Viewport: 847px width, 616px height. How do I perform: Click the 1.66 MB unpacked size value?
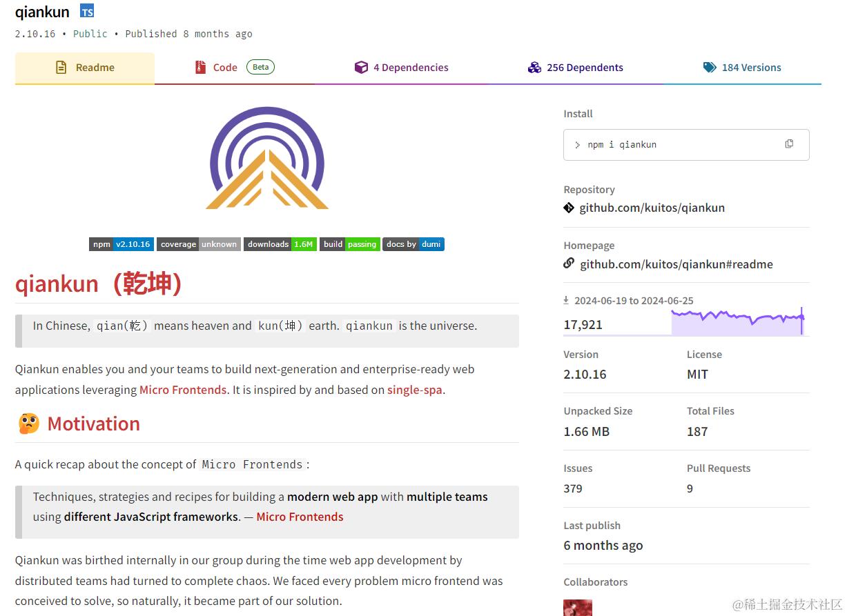point(587,432)
